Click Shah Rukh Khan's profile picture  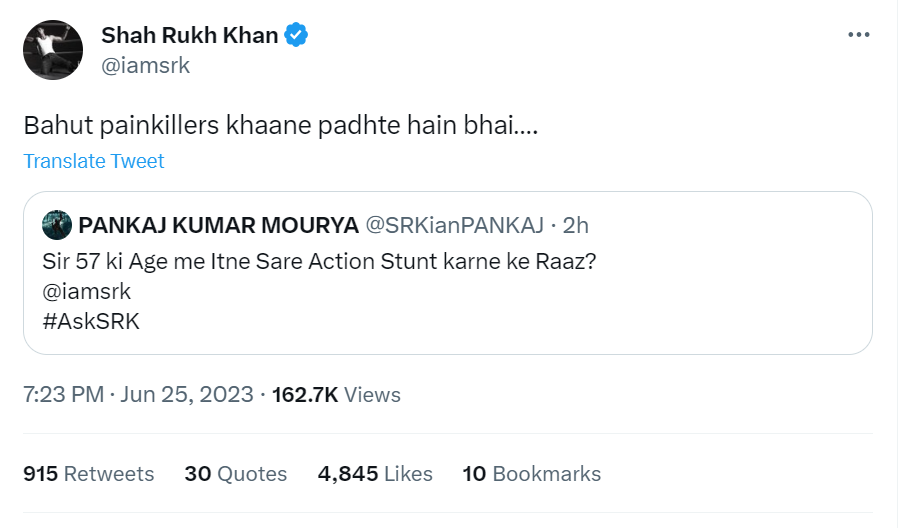pos(53,49)
